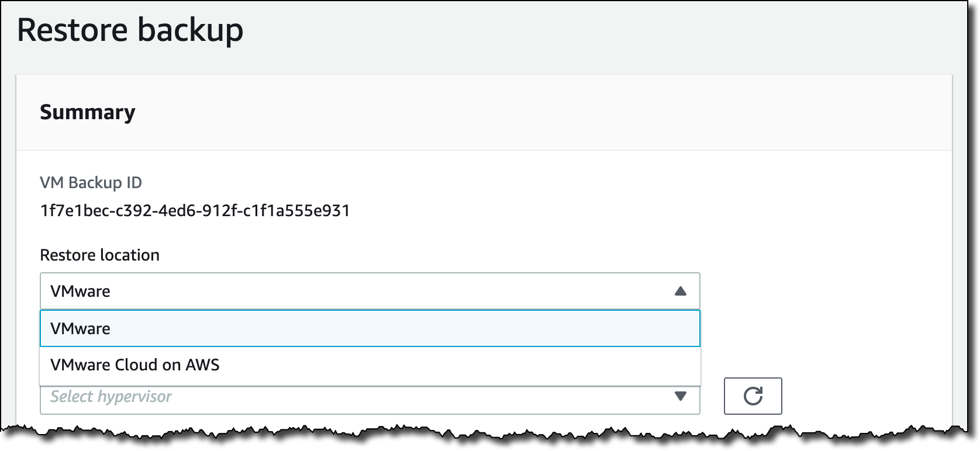Screen dimensions: 980x451
Task: Click the Restore backup page title
Action: pos(130,30)
